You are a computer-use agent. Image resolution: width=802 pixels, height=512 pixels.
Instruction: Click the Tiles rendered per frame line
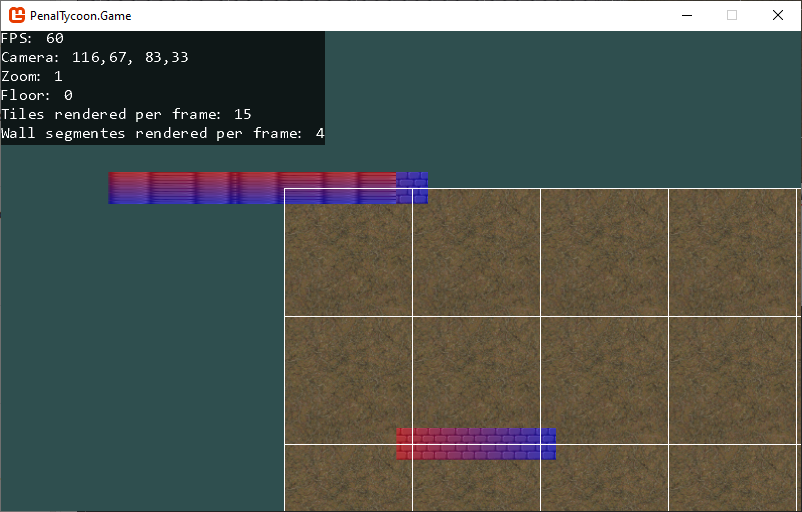tap(126, 114)
